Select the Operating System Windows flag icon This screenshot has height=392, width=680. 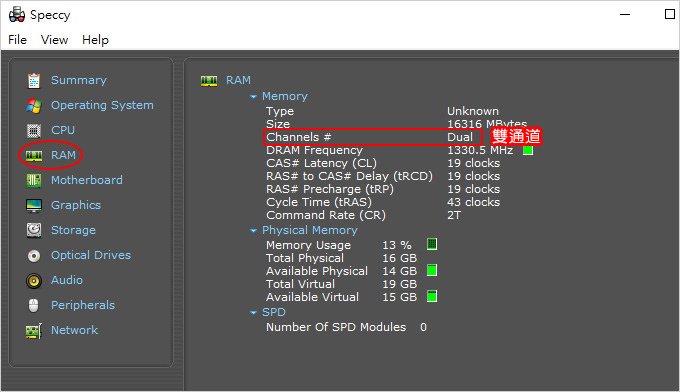pos(34,105)
